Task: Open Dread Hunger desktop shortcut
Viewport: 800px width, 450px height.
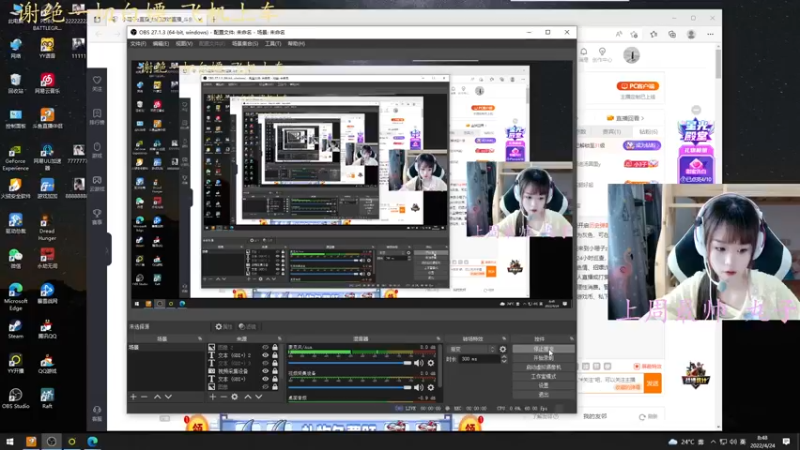Action: point(47,227)
